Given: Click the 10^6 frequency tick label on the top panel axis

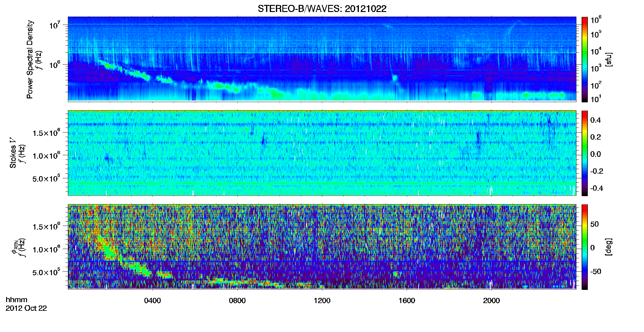Looking at the screenshot, I should [55, 65].
